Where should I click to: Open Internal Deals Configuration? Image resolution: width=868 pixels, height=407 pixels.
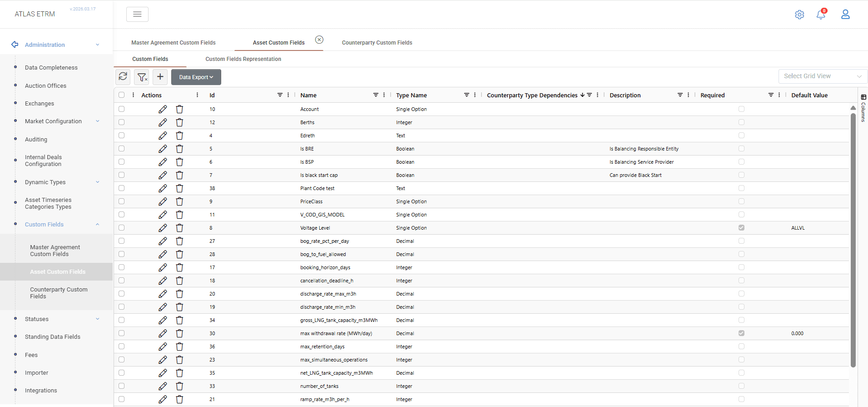point(43,161)
